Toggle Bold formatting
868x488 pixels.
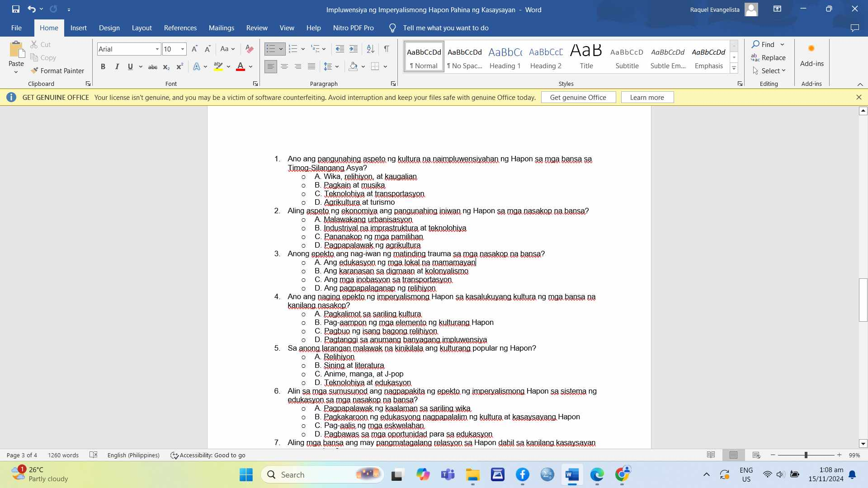(103, 67)
